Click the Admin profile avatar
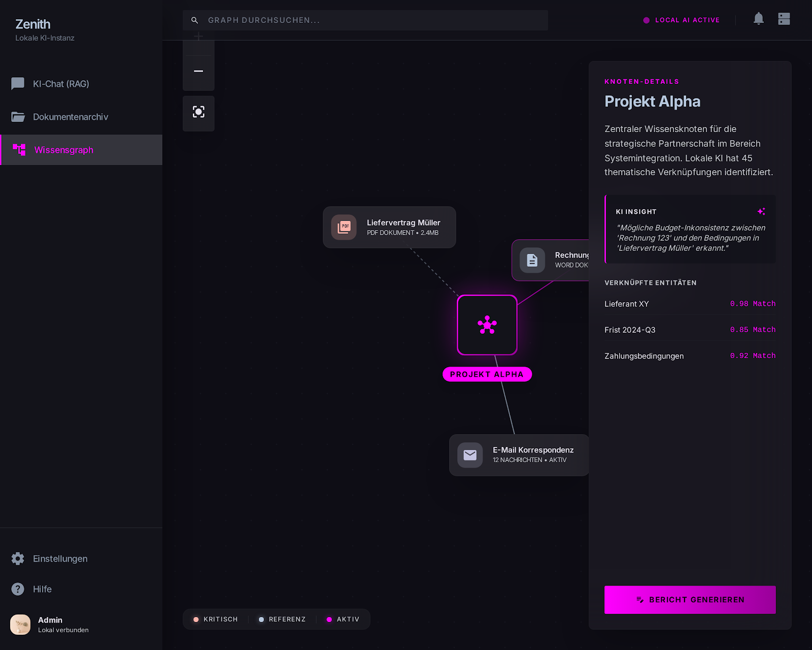The image size is (812, 650). coord(20,625)
